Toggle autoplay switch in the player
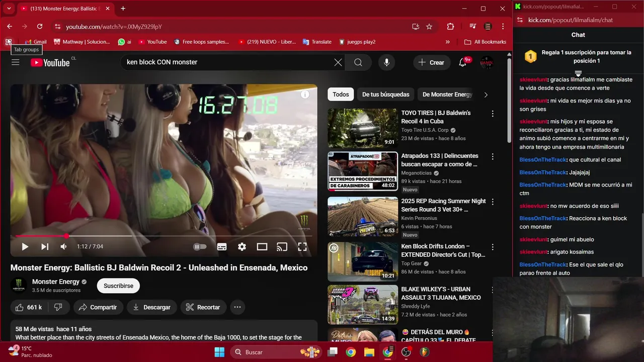The width and height of the screenshot is (644, 362). click(200, 247)
